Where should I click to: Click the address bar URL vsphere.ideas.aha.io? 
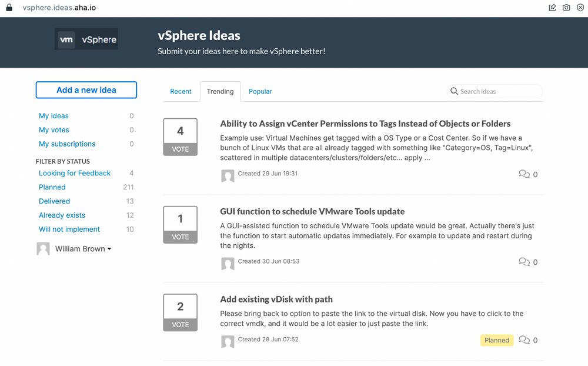click(x=59, y=8)
